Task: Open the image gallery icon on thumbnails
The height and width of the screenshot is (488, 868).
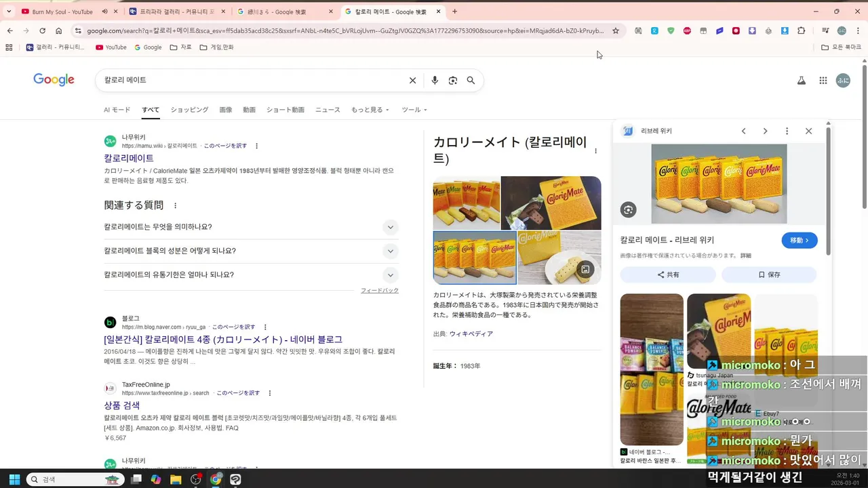Action: (x=586, y=270)
